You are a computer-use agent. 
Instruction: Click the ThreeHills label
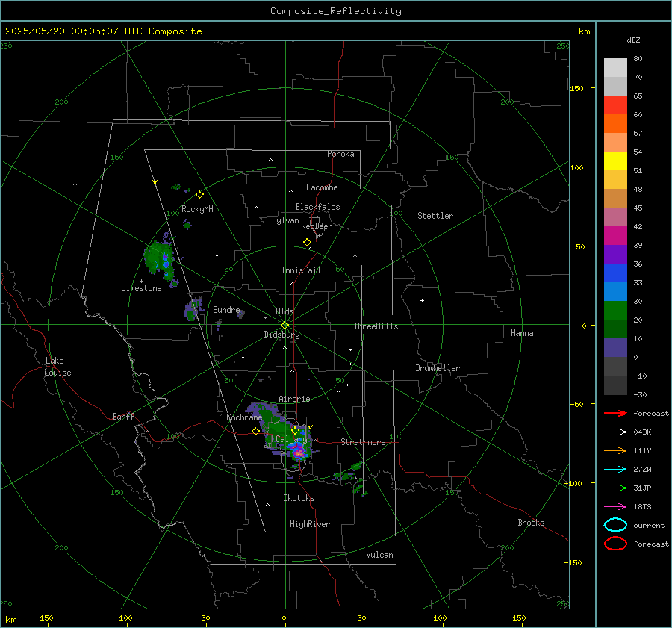376,326
